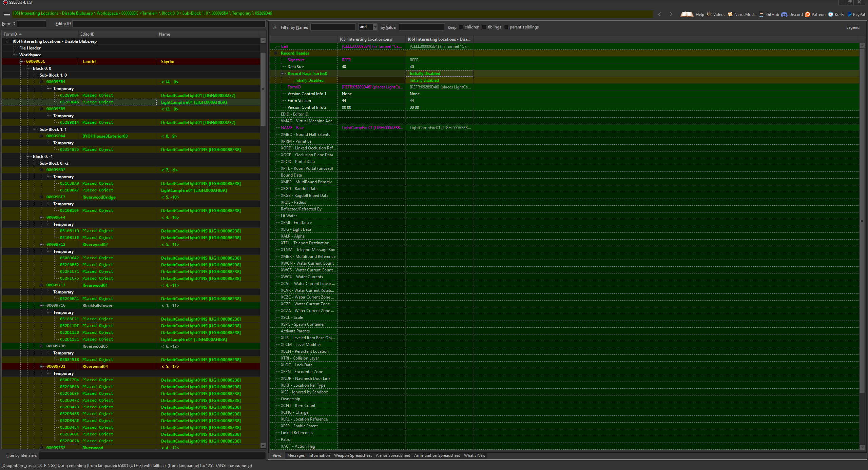Click the Help book icon
This screenshot has width=868, height=470.
687,14
